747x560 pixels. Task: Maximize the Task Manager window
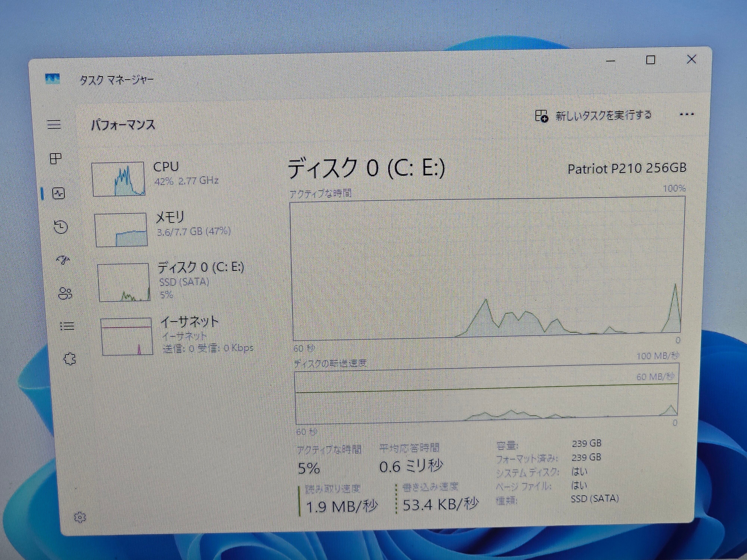pos(650,60)
